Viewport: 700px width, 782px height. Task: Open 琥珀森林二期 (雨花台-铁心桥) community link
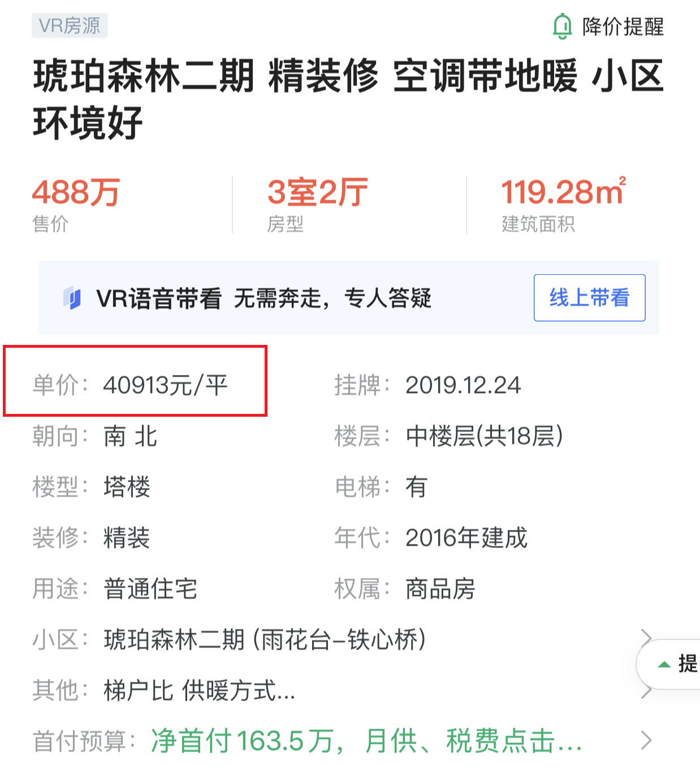[265, 640]
